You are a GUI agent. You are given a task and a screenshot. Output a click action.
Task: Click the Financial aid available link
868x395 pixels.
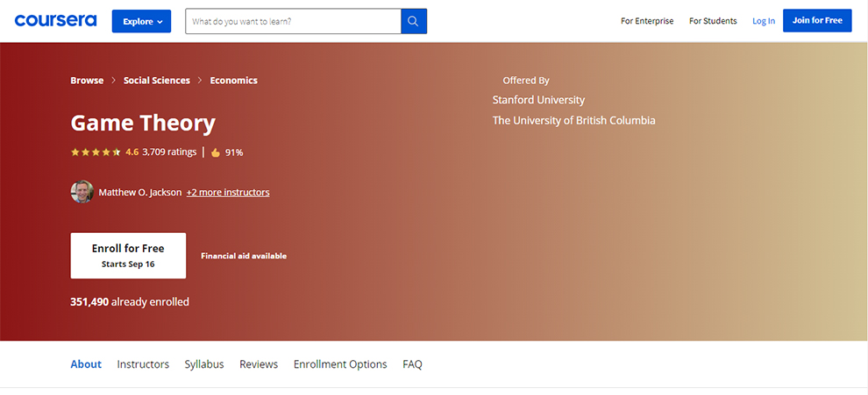click(x=244, y=256)
